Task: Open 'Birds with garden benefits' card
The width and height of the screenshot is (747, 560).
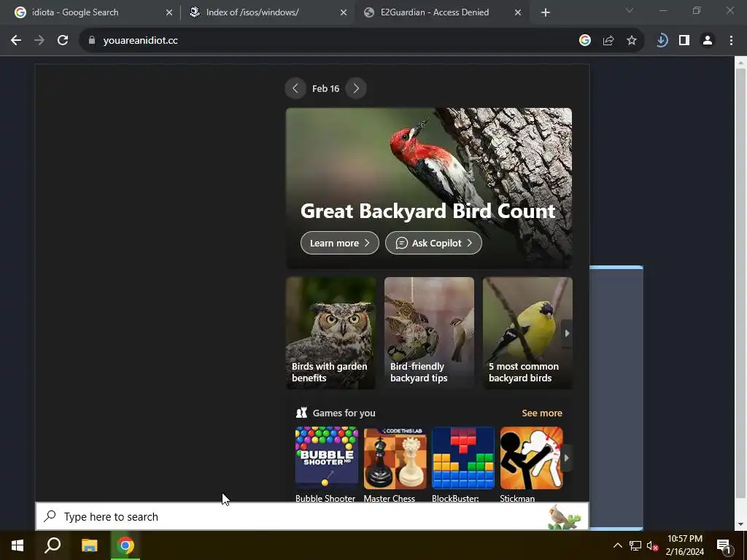Action: [330, 333]
